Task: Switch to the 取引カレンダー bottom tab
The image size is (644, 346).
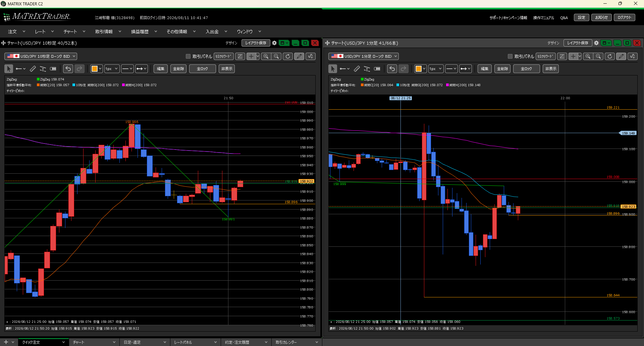Action: coord(297,342)
